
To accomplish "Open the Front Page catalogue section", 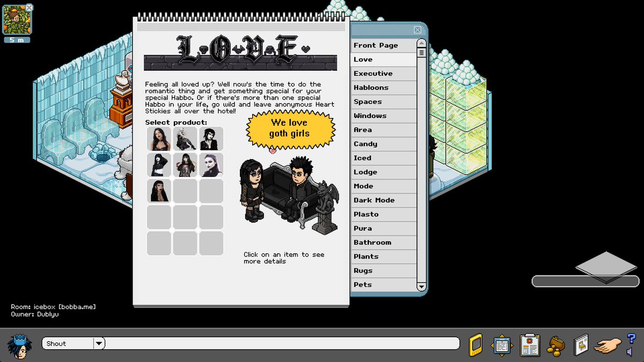I will pyautogui.click(x=384, y=45).
